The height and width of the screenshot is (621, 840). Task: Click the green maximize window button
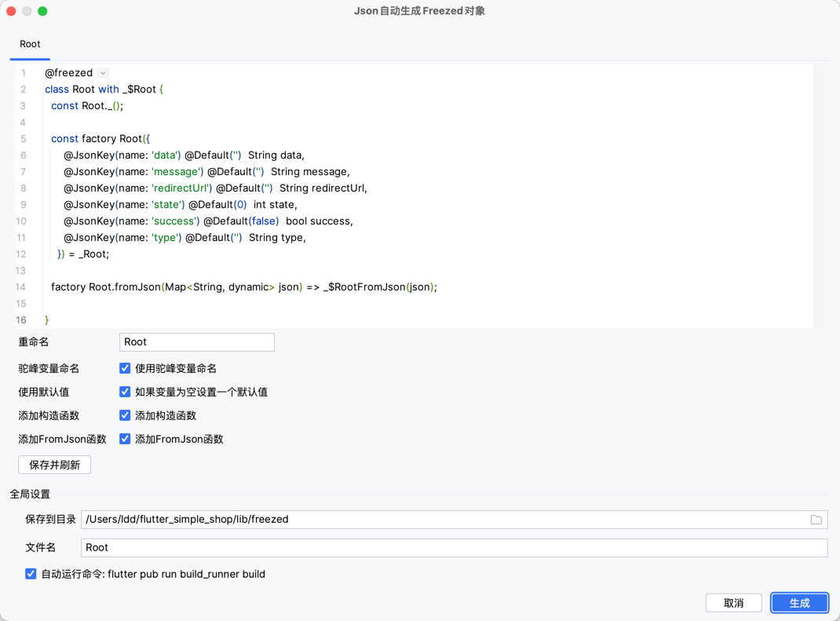(42, 11)
